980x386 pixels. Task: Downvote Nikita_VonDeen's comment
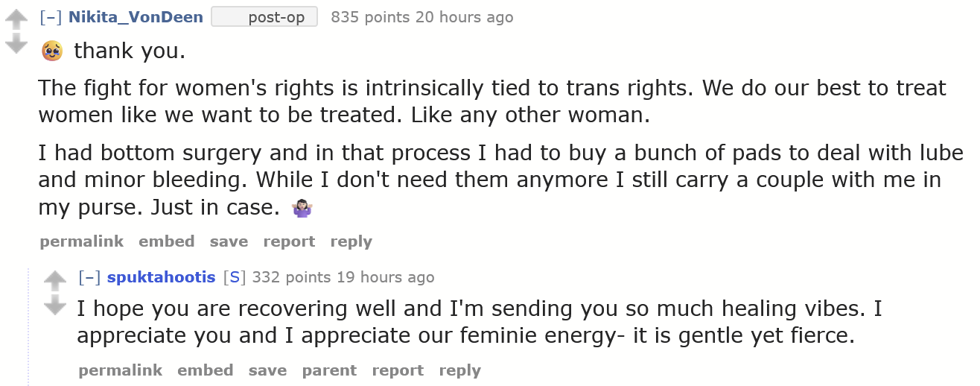tap(16, 45)
